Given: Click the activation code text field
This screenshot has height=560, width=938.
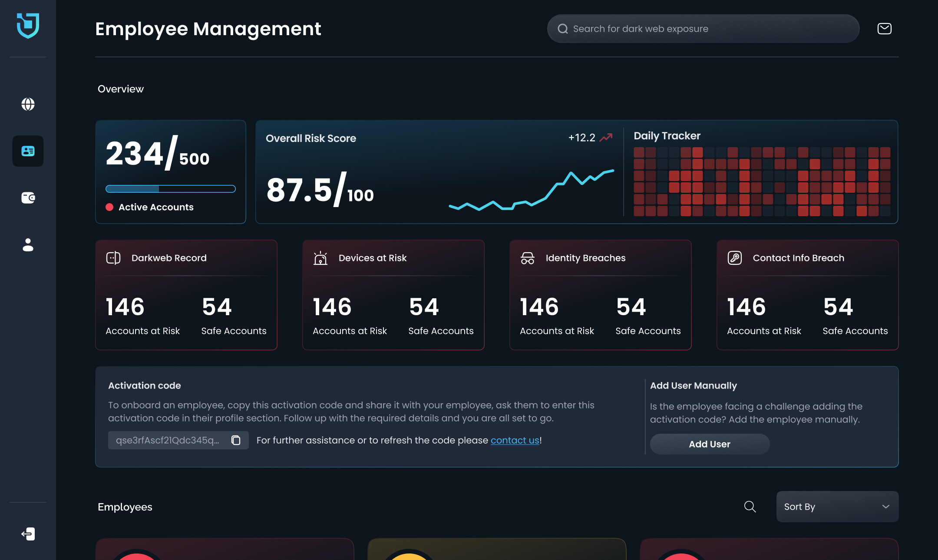Looking at the screenshot, I should click(x=178, y=440).
